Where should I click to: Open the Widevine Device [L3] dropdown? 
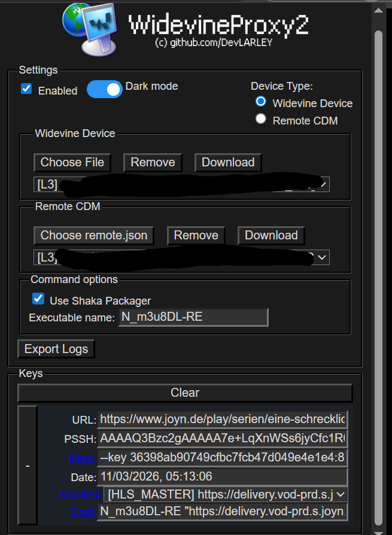point(181,184)
